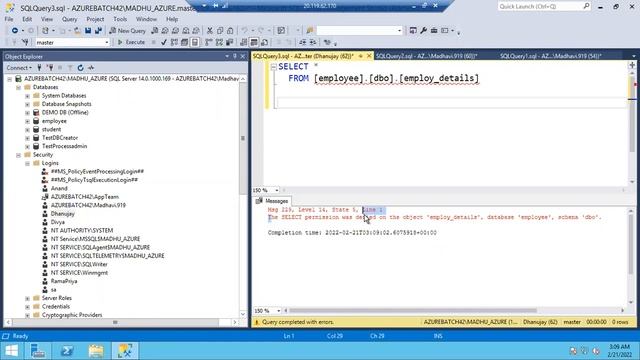Collapse the SELECT statement outline box
The image size is (640, 360).
point(274,67)
